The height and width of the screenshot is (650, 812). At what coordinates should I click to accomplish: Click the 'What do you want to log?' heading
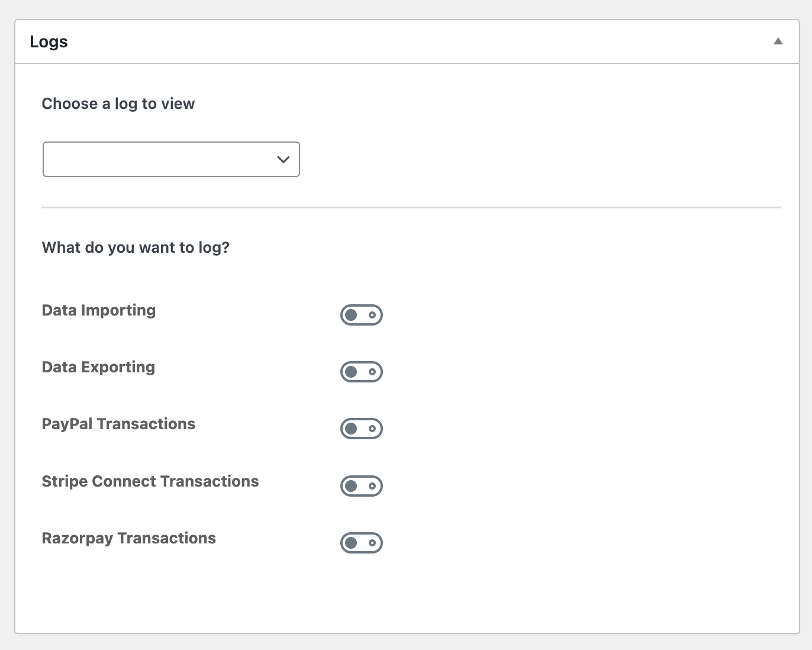pos(136,247)
